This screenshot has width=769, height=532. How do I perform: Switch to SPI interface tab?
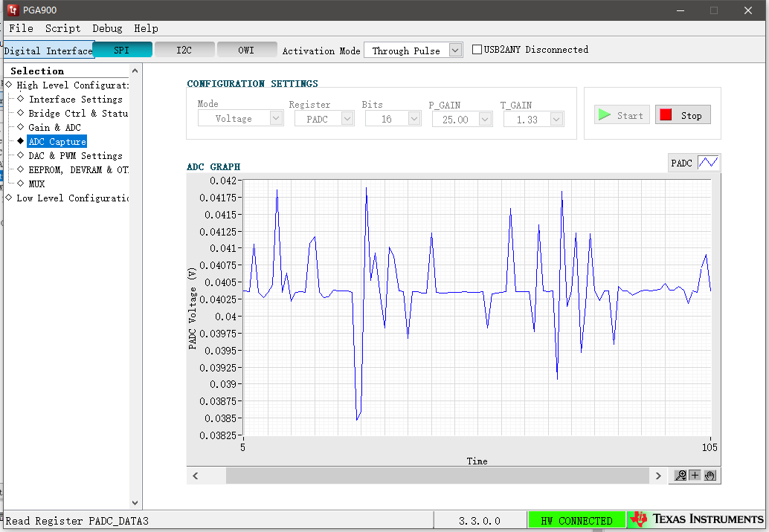[122, 50]
